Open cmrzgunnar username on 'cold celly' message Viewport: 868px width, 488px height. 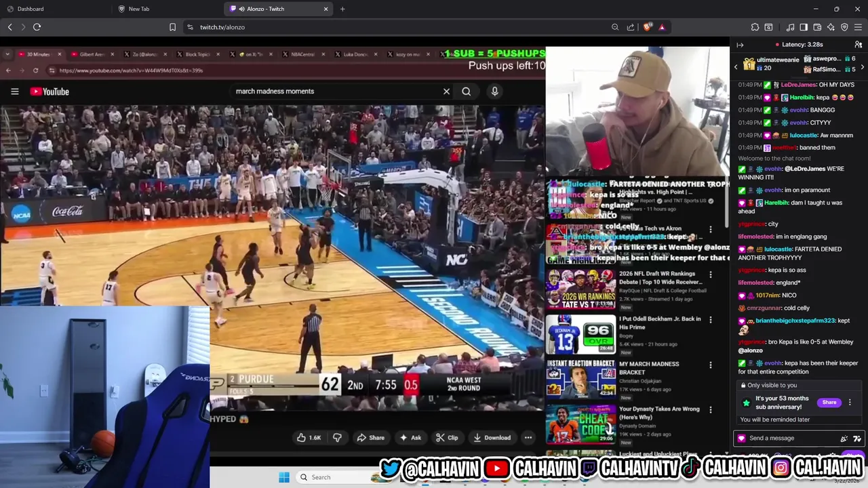coord(764,308)
